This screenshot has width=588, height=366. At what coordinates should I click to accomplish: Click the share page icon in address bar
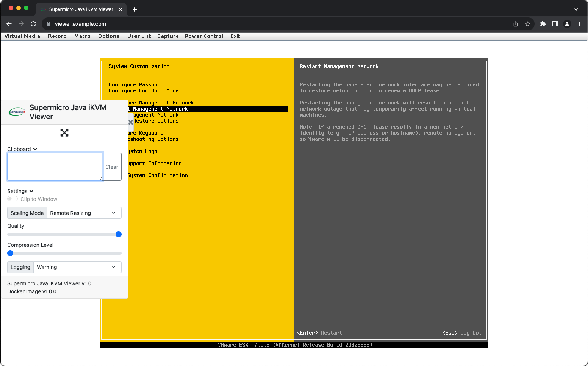click(x=515, y=24)
